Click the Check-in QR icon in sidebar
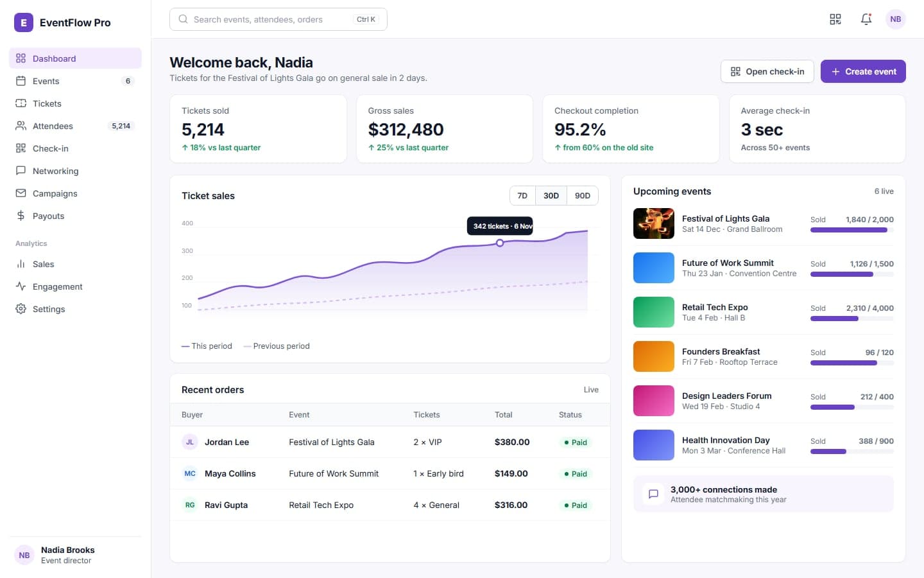Screen dimensions: 924x578 point(21,148)
